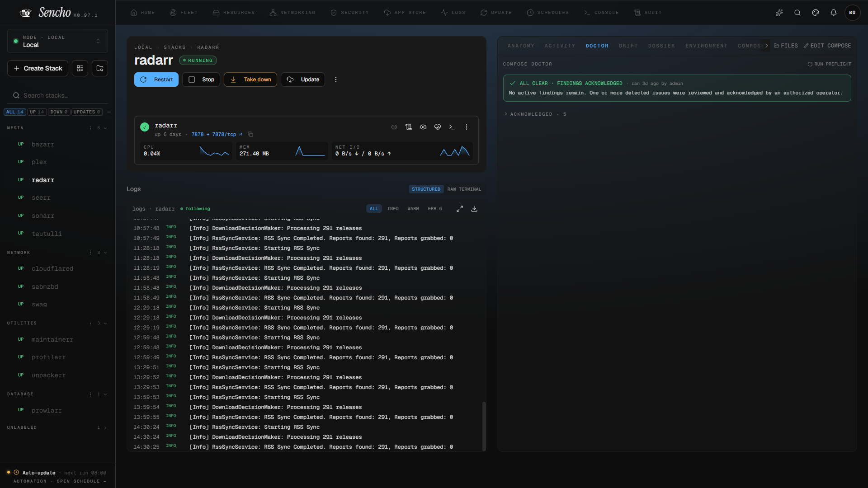868x488 pixels.
Task: Expand the Unlabeled stack group
Action: coord(105,427)
